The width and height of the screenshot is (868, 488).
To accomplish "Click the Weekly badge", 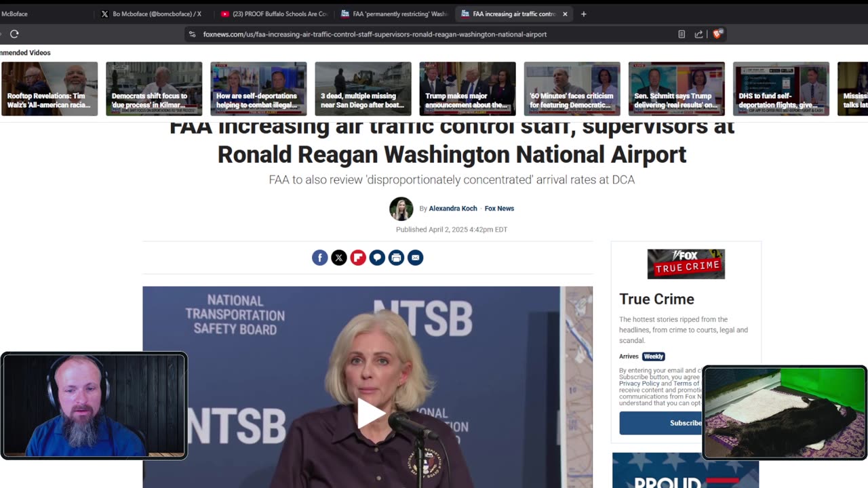I will click(654, 357).
